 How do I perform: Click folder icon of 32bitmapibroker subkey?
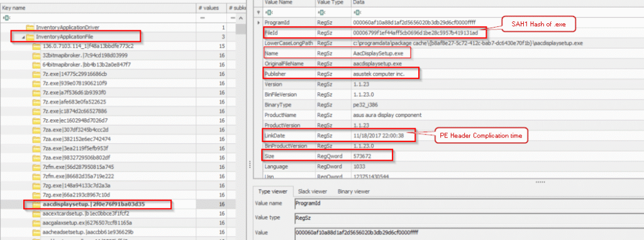pyautogui.click(x=36, y=55)
